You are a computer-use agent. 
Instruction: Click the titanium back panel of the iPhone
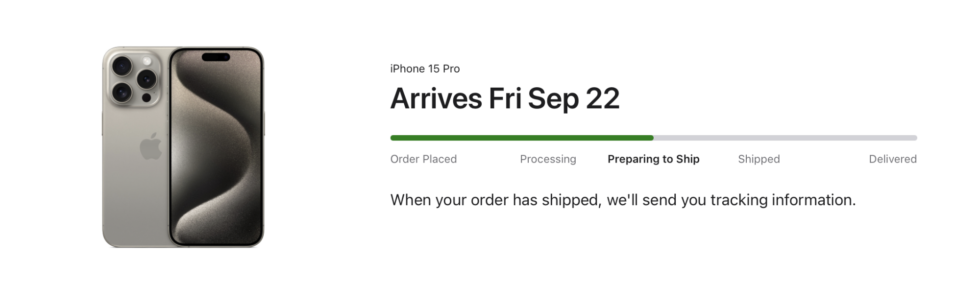[132, 196]
